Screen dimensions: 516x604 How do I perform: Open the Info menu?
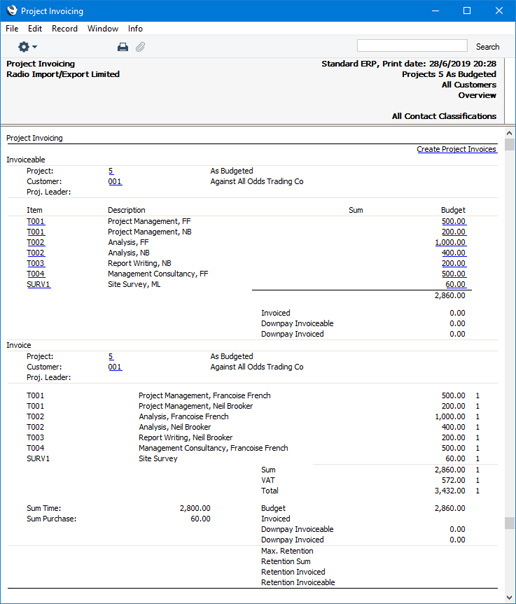click(135, 29)
